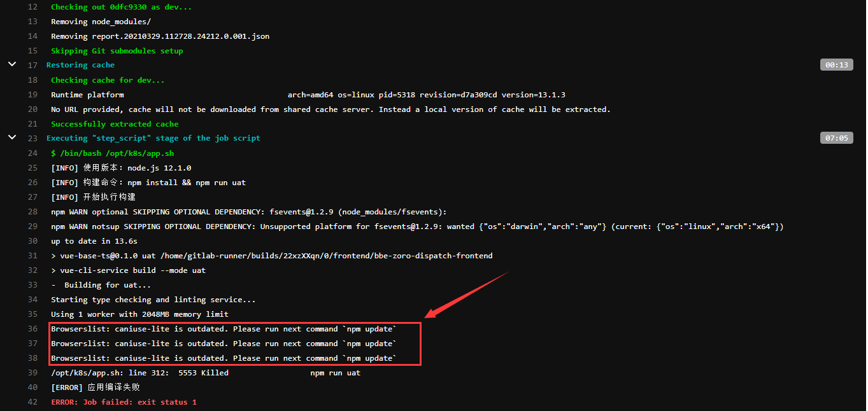
Task: Click the 00:13 duration badge
Action: click(836, 64)
